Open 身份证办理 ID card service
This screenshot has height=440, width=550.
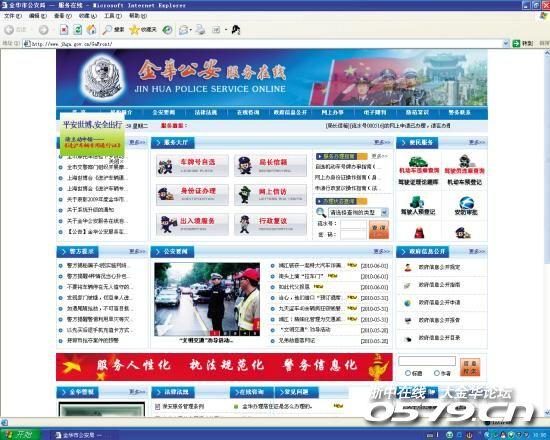tap(192, 195)
